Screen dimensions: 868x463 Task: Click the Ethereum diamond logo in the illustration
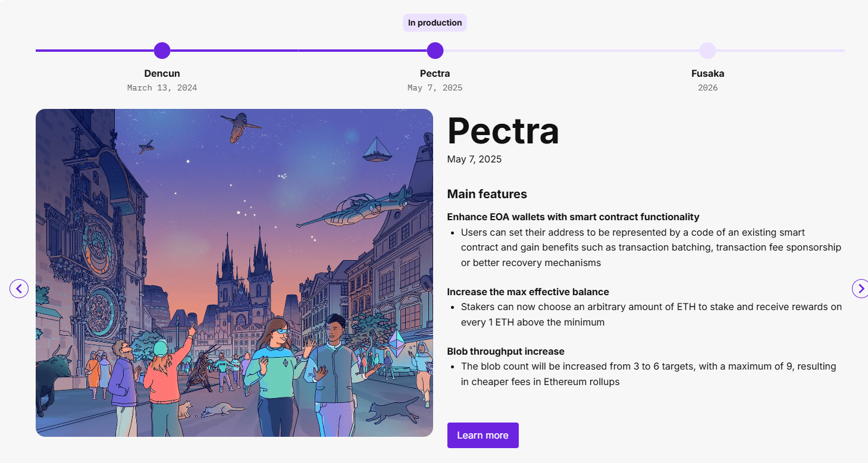coord(397,344)
